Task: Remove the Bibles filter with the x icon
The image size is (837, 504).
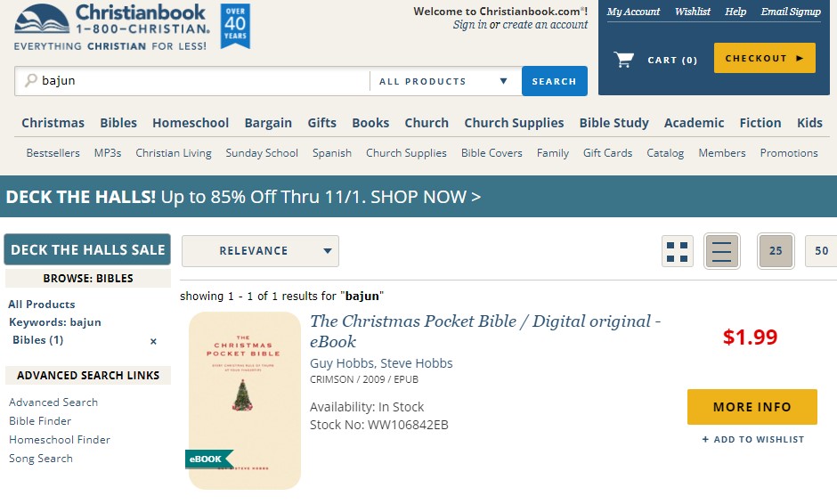Action: [153, 341]
